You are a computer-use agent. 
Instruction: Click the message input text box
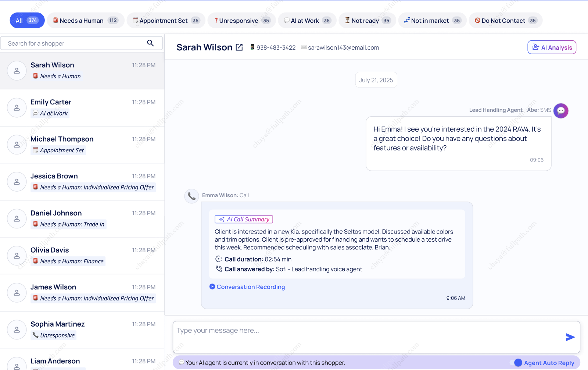click(367, 337)
